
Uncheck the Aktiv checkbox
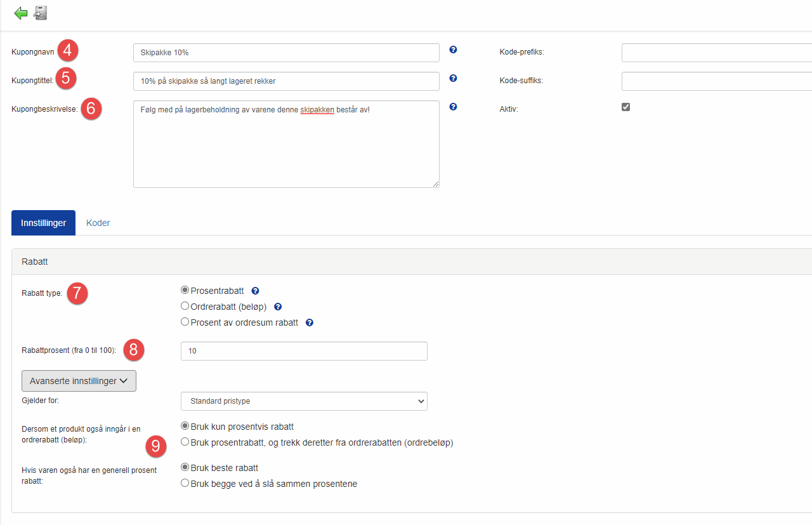[625, 107]
